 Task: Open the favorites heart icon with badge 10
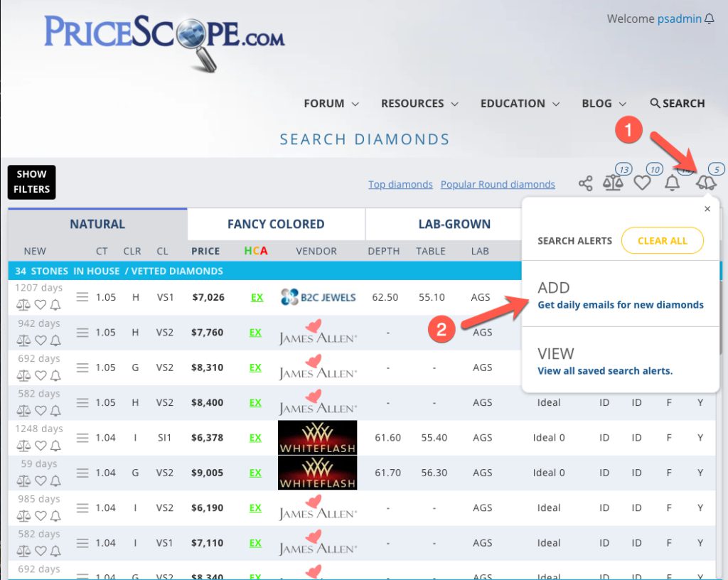642,183
